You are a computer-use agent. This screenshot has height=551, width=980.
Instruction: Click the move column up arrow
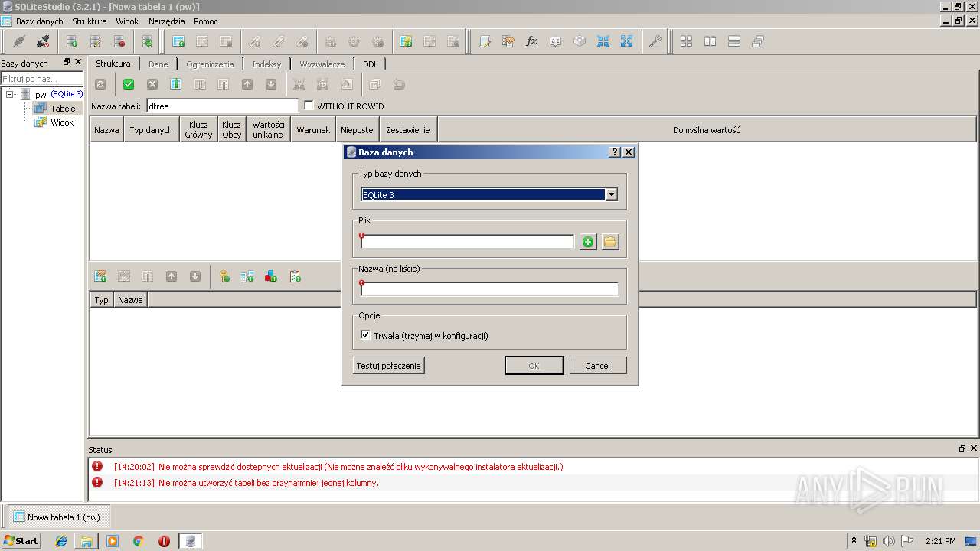click(x=247, y=85)
